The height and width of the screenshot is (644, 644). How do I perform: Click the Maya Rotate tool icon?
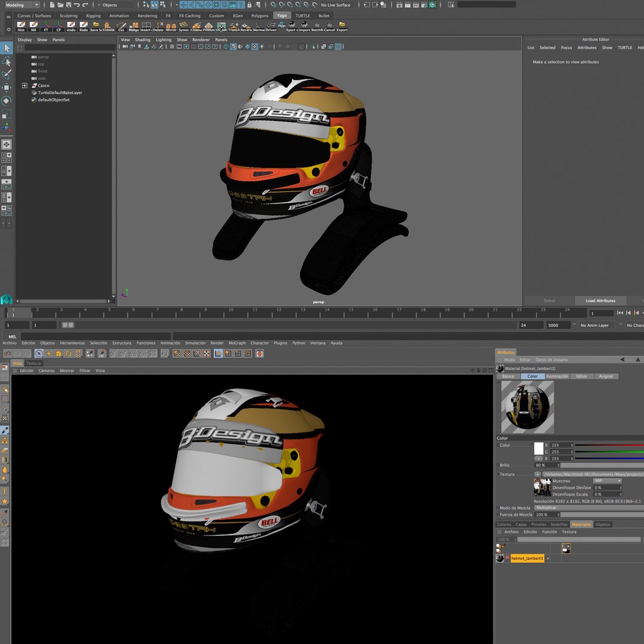pos(7,101)
